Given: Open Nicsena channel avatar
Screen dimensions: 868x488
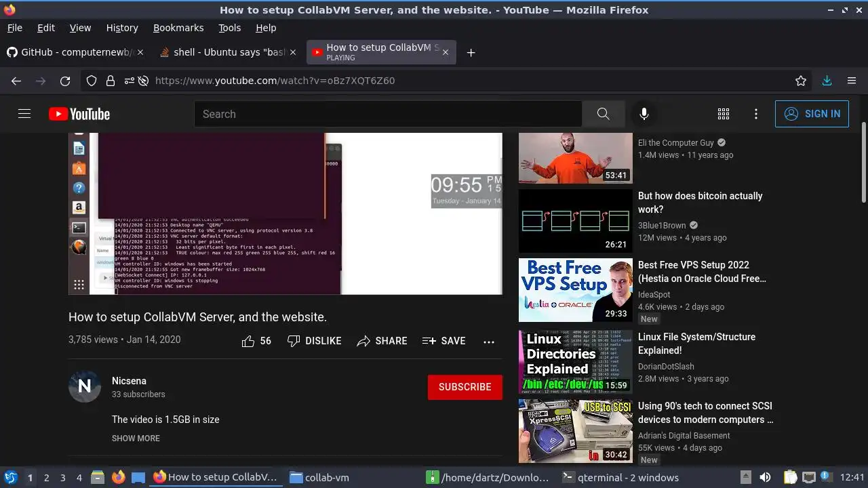Looking at the screenshot, I should pyautogui.click(x=85, y=386).
